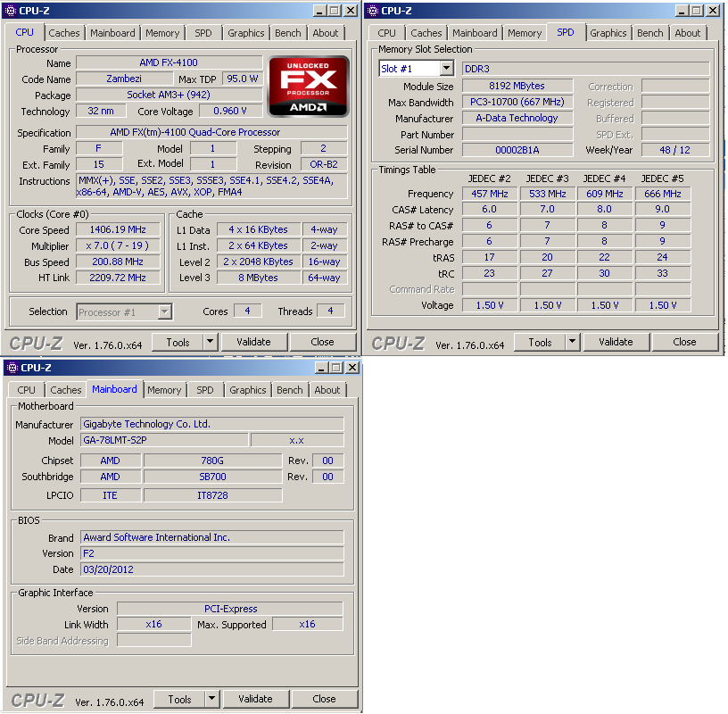Expand the Slot #1 memory slot dropdown
The height and width of the screenshot is (714, 728).
pos(447,69)
